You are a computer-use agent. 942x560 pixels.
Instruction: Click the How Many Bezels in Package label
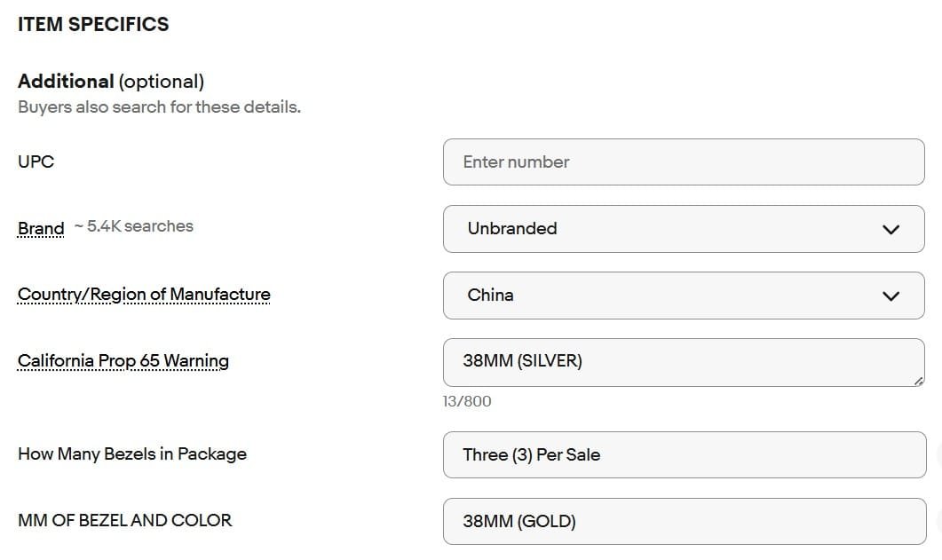(132, 454)
